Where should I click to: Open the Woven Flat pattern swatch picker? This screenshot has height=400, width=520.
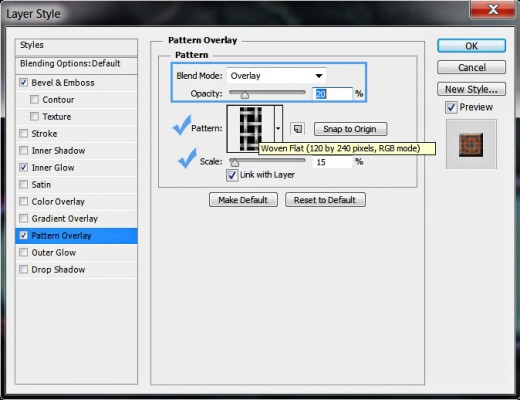tap(250, 129)
